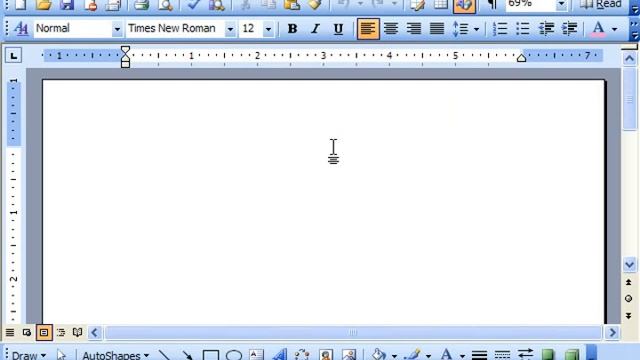Select the Line drawing tool
This screenshot has width=640, height=360.
[x=164, y=355]
